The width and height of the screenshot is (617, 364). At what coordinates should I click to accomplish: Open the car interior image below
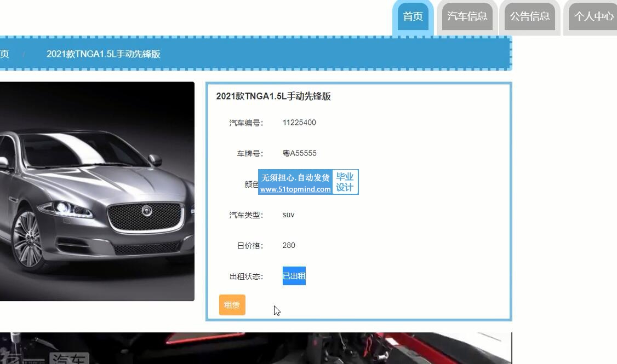coord(256,348)
